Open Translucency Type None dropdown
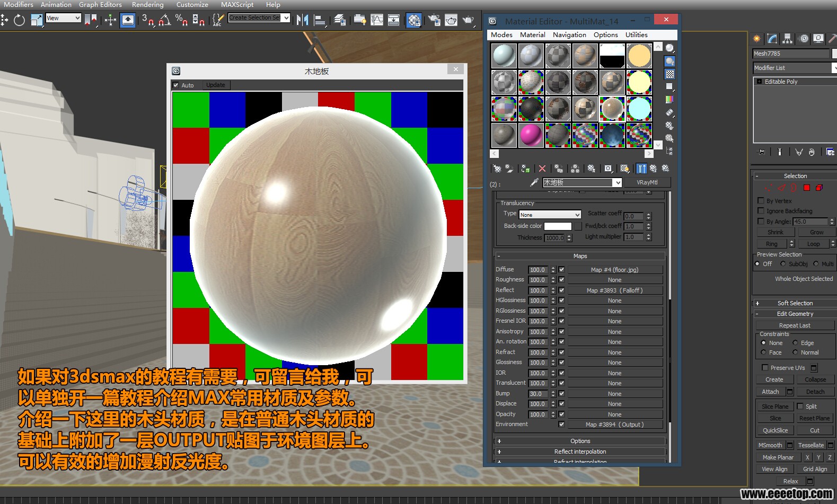The height and width of the screenshot is (504, 837). 550,215
